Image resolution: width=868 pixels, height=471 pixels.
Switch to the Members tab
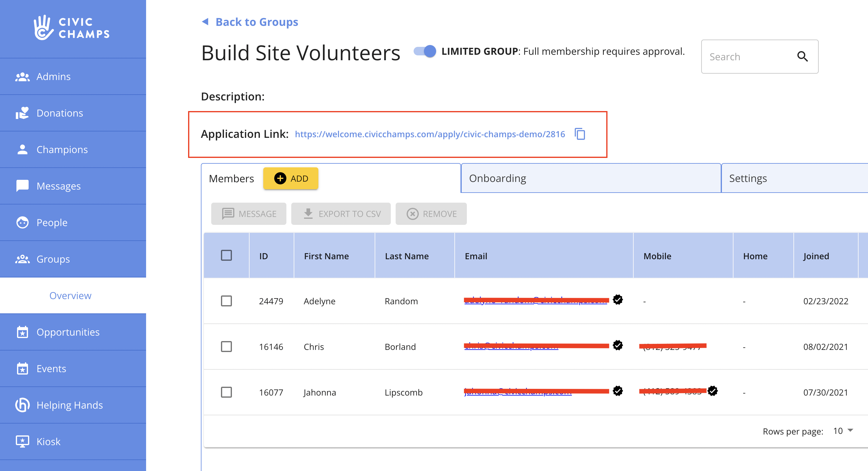pos(231,179)
